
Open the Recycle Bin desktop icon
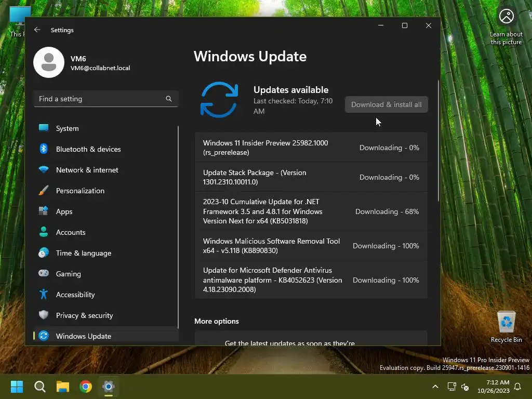506,326
